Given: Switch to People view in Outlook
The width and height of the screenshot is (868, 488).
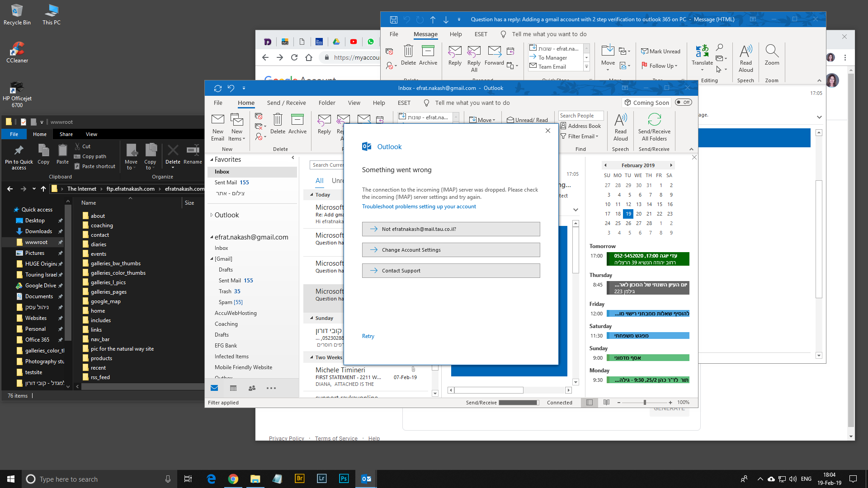Looking at the screenshot, I should tap(252, 388).
